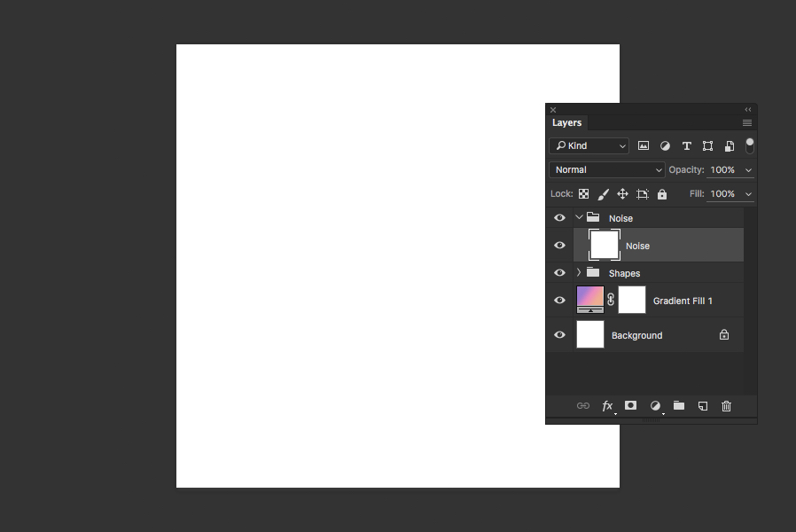Select the Noise group name text
Screen dimensions: 796x532
pos(620,218)
